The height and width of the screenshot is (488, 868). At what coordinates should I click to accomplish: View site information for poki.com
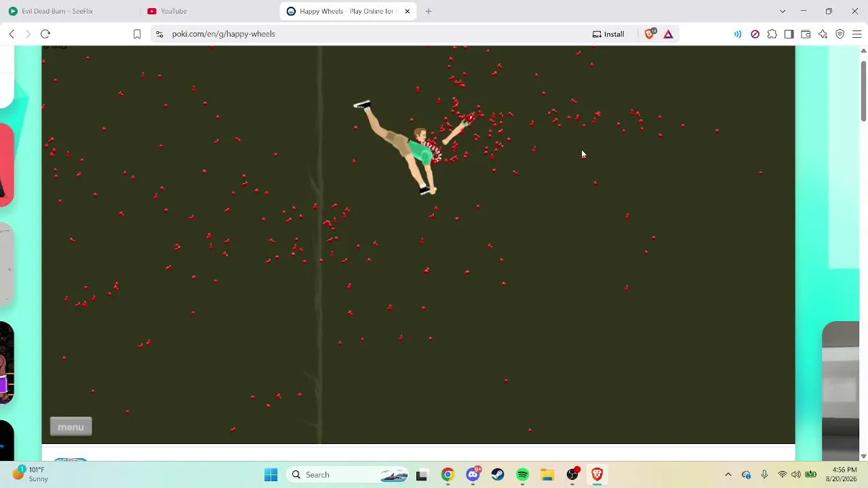pyautogui.click(x=159, y=34)
